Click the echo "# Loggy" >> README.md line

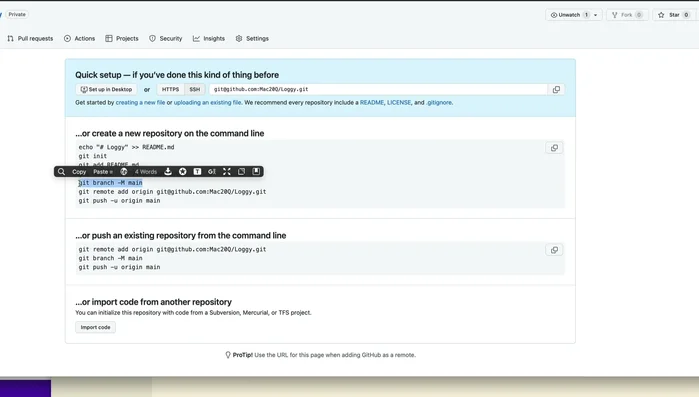pyautogui.click(x=127, y=147)
